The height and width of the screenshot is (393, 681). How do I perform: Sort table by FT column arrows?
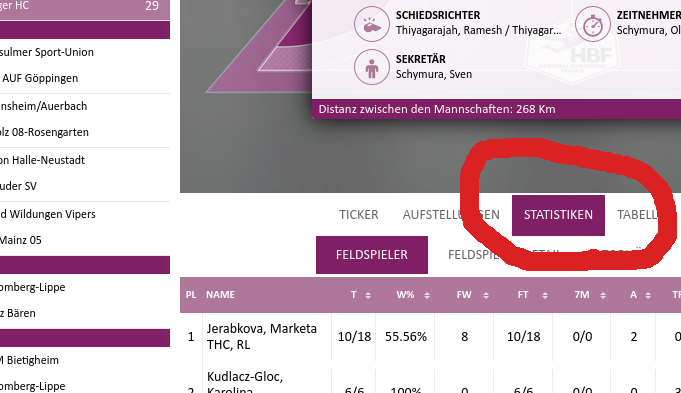[x=545, y=295]
